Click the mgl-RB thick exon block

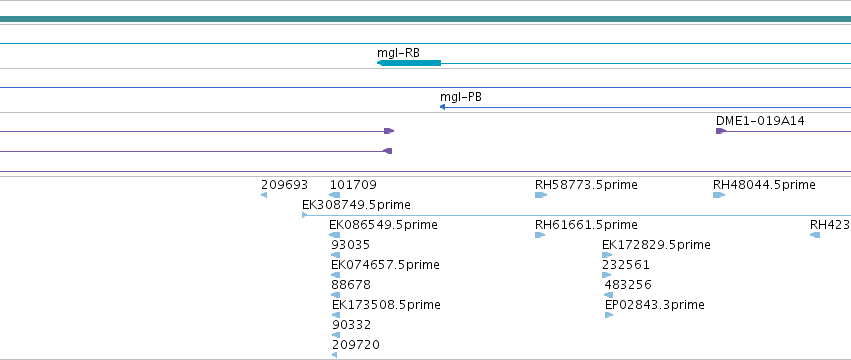pyautogui.click(x=409, y=64)
